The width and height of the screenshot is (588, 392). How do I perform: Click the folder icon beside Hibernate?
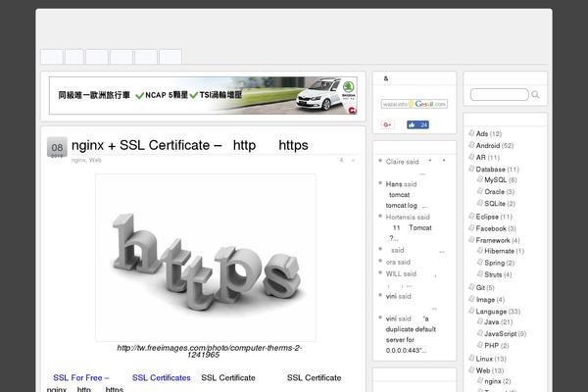[x=480, y=250]
